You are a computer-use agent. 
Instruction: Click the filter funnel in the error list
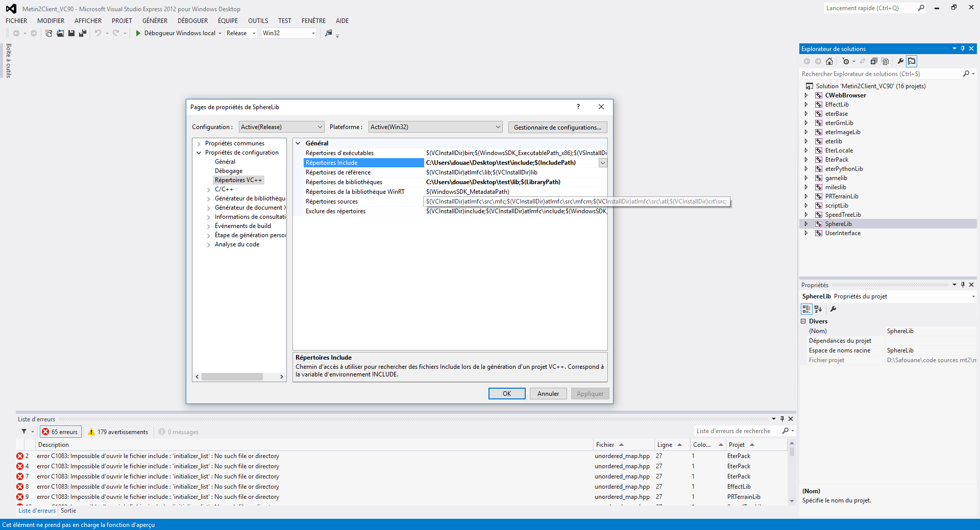pyautogui.click(x=24, y=432)
